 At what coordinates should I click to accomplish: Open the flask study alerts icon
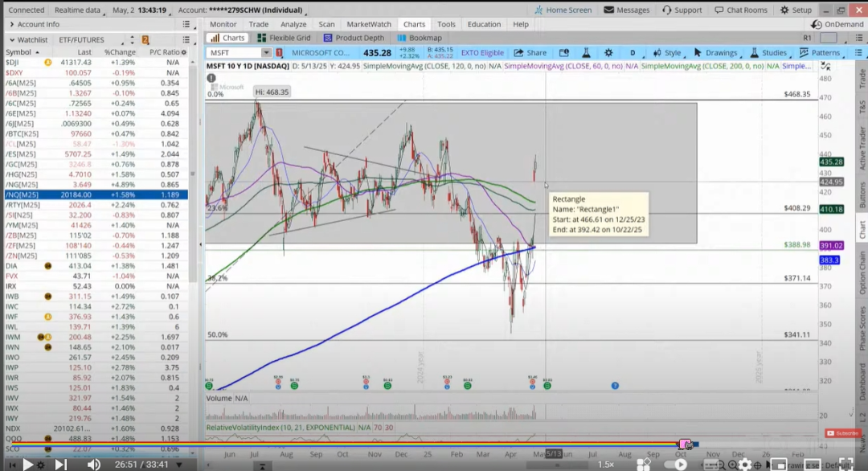pos(586,52)
